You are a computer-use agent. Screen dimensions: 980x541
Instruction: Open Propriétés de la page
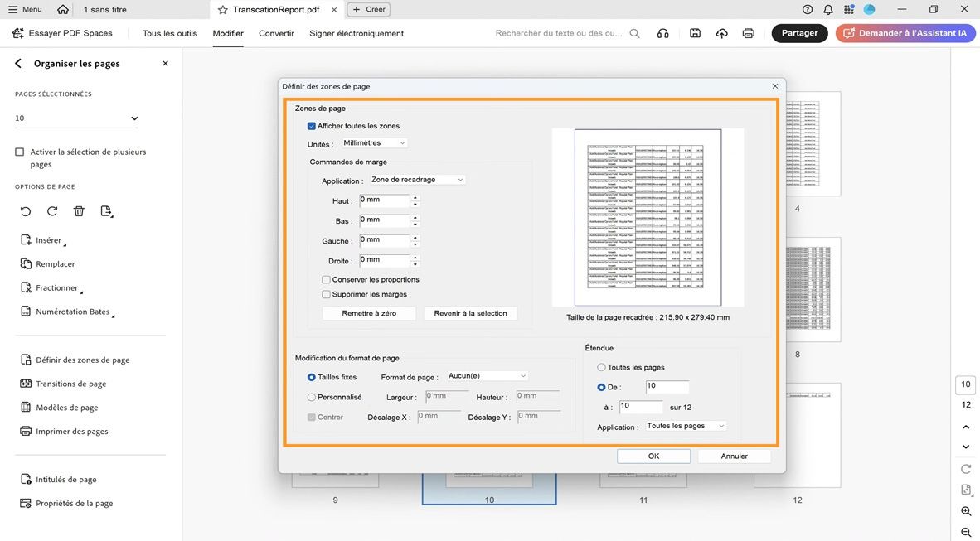click(67, 504)
